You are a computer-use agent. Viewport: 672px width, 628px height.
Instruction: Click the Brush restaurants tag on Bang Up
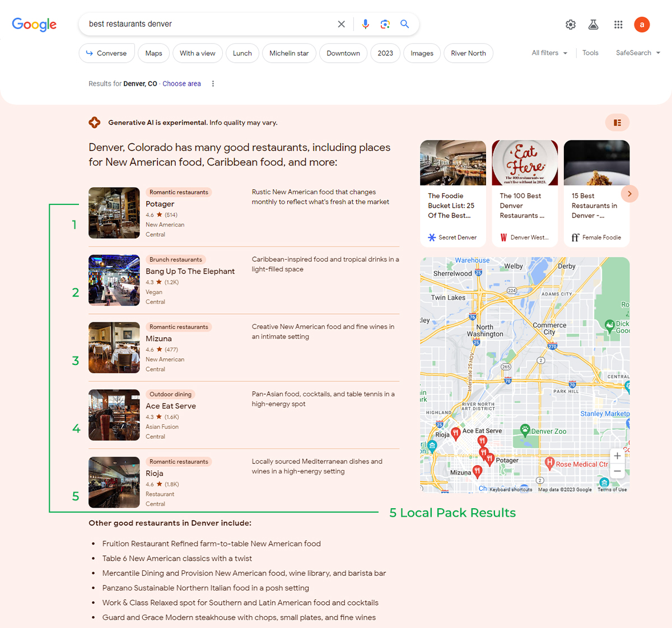pos(176,260)
